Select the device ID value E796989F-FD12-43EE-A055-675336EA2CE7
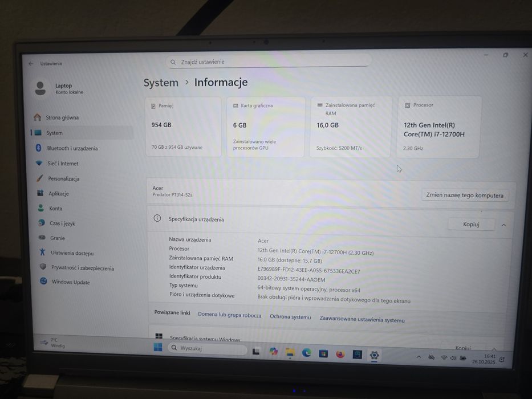Screen dimensions: 532x399 pyautogui.click(x=308, y=271)
